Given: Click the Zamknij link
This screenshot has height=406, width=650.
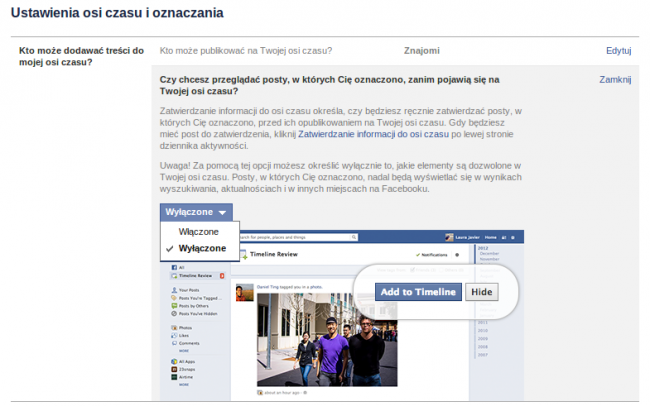Looking at the screenshot, I should [615, 80].
